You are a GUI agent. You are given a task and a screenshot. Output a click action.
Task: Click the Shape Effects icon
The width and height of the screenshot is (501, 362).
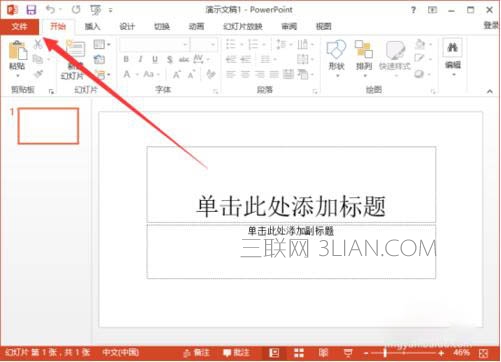click(419, 74)
